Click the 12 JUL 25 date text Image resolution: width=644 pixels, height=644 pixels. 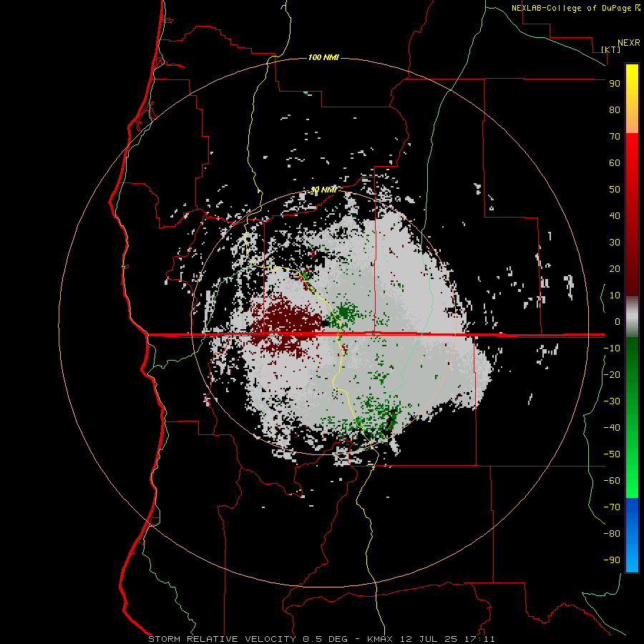[x=429, y=639]
